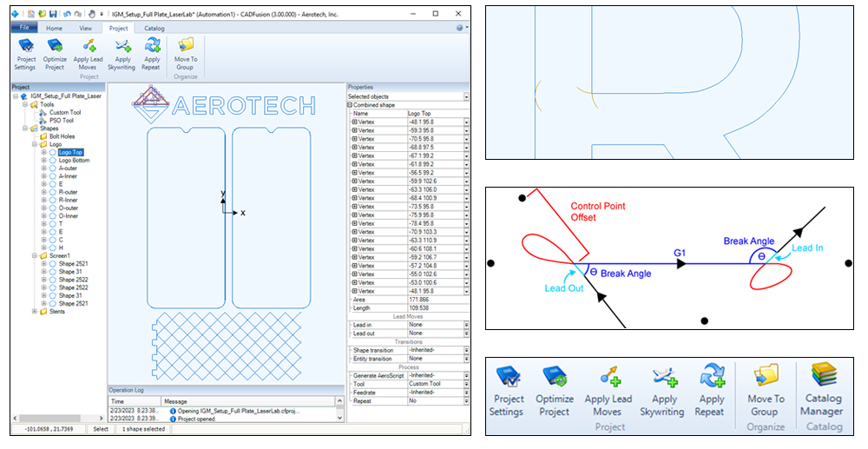
Task: Open the Selected objects dropdown in Properties
Action: (466, 97)
